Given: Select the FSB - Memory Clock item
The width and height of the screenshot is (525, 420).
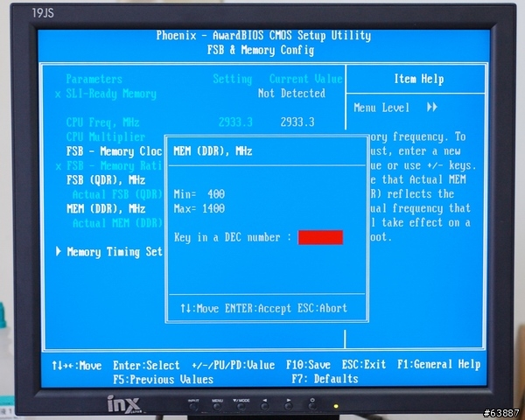Looking at the screenshot, I should click(114, 151).
